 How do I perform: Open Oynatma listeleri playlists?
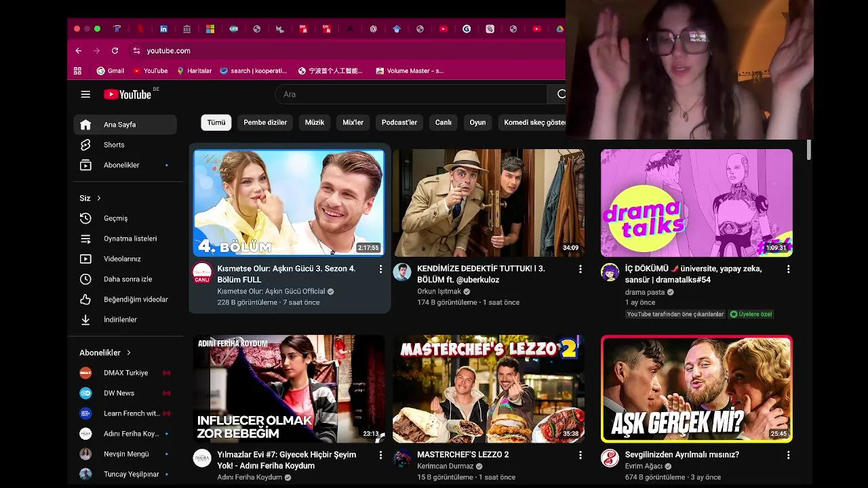(125, 239)
